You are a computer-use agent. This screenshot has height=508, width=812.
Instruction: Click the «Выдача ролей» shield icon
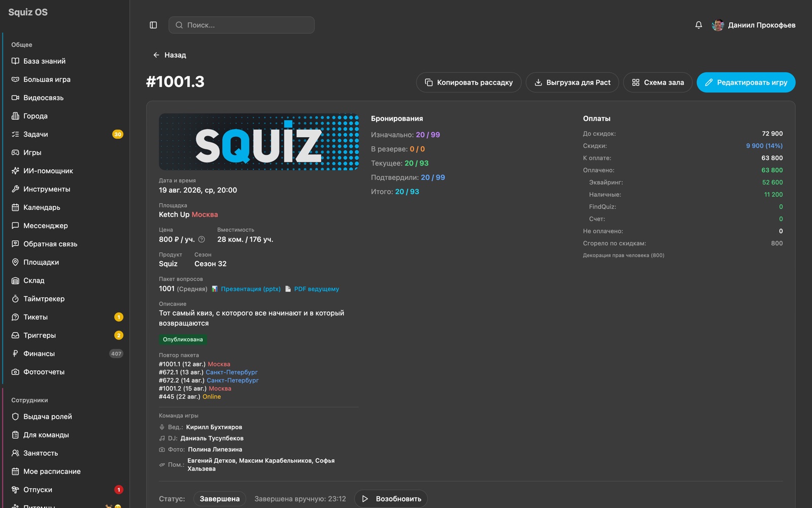point(15,417)
